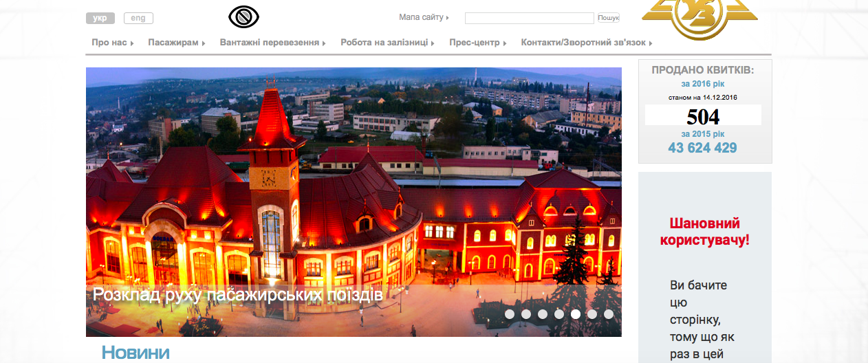Viewport: 868px width, 363px height.
Task: Open the Про нас menu
Action: (109, 43)
